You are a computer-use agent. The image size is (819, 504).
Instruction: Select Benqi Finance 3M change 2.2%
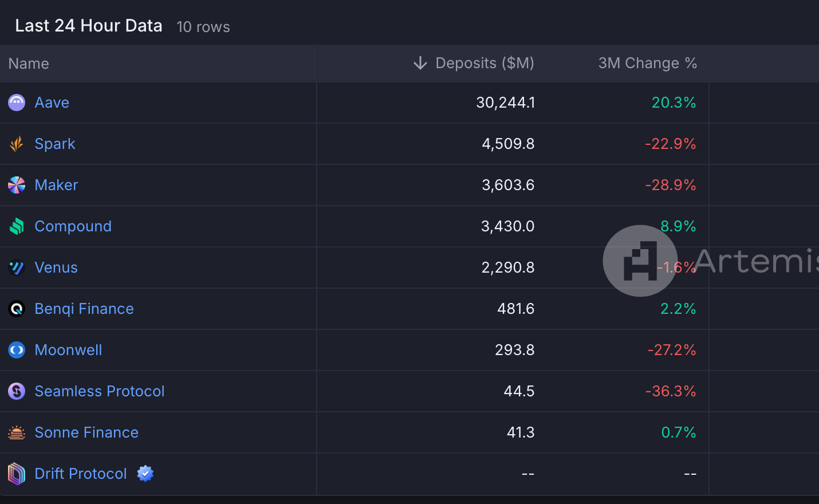pyautogui.click(x=679, y=309)
